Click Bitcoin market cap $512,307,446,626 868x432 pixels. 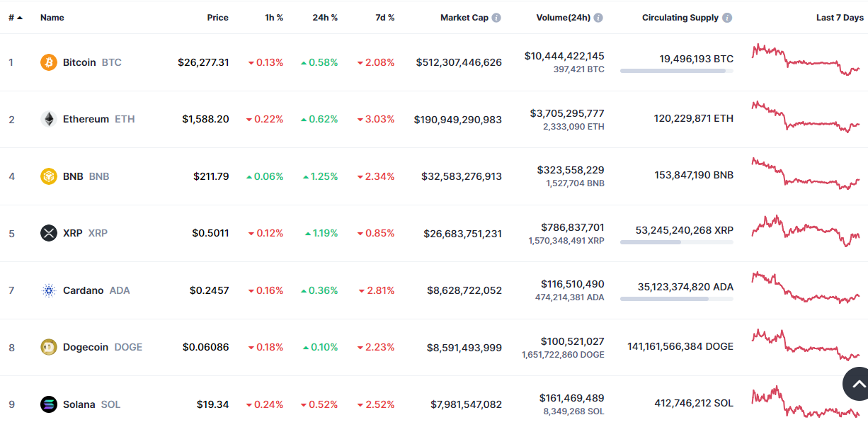click(459, 62)
